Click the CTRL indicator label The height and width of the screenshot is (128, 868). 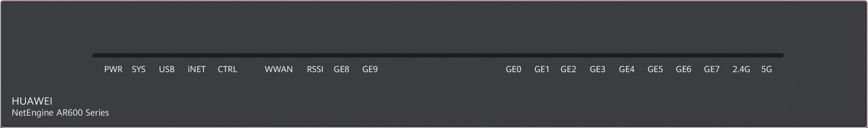point(227,69)
